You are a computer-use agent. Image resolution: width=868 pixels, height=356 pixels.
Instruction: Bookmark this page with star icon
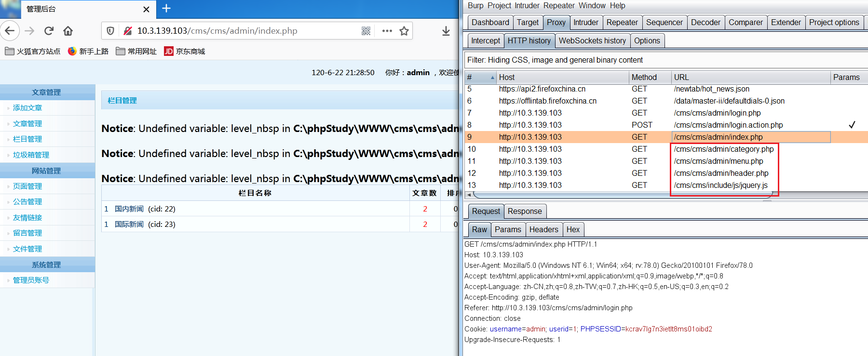click(404, 31)
